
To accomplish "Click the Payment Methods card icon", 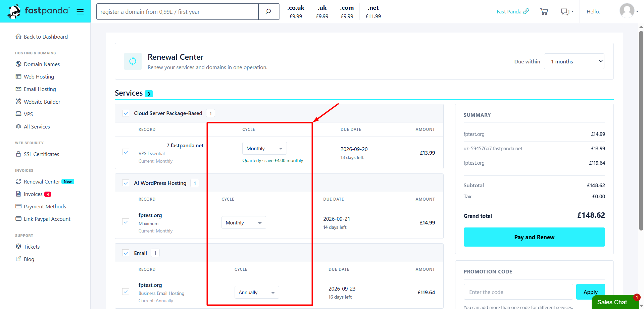I will (x=18, y=206).
